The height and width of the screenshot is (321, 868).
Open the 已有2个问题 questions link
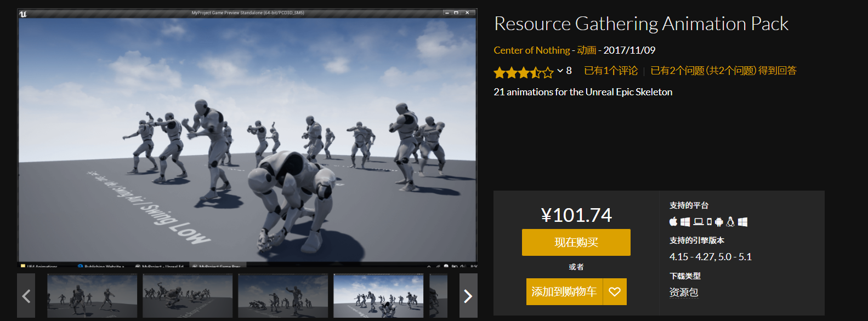[x=723, y=71]
